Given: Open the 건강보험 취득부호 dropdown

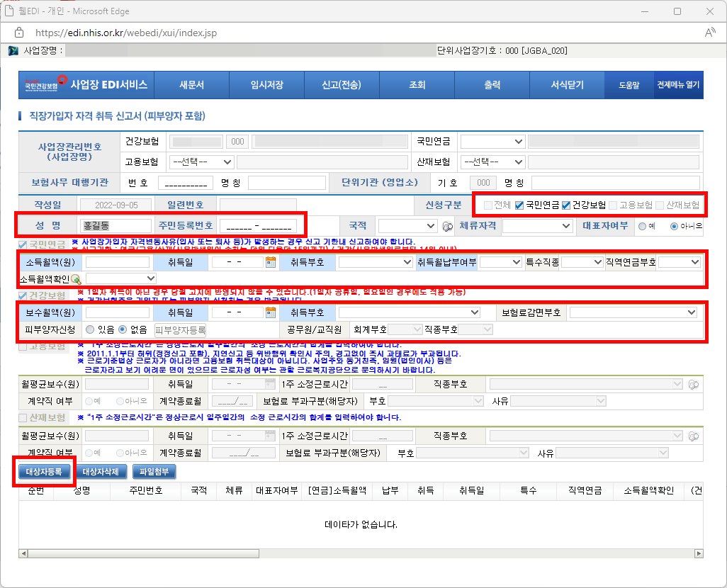Looking at the screenshot, I should click(409, 312).
